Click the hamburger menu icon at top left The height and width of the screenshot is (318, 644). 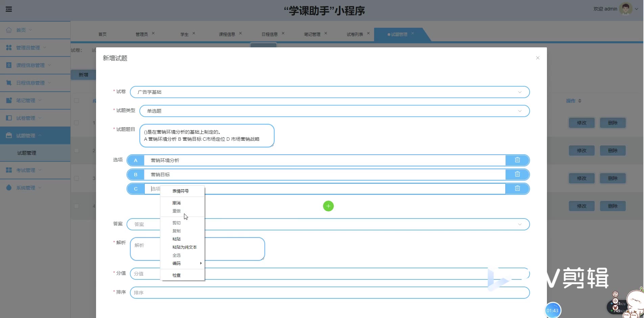tap(9, 9)
